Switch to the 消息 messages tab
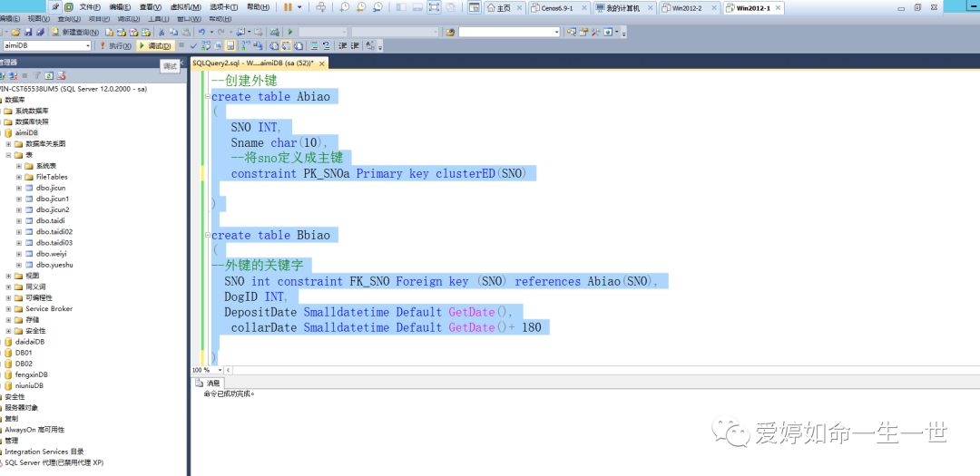 coord(208,383)
